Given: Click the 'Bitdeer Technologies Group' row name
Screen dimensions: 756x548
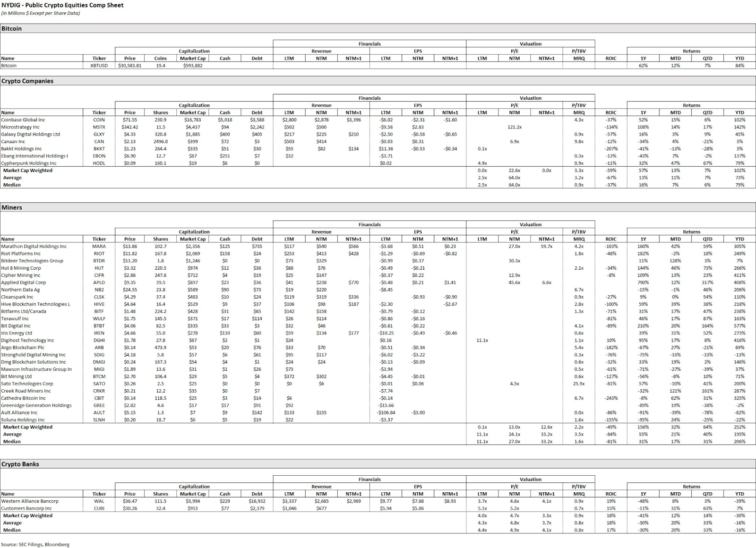Looking at the screenshot, I should coord(32,261).
